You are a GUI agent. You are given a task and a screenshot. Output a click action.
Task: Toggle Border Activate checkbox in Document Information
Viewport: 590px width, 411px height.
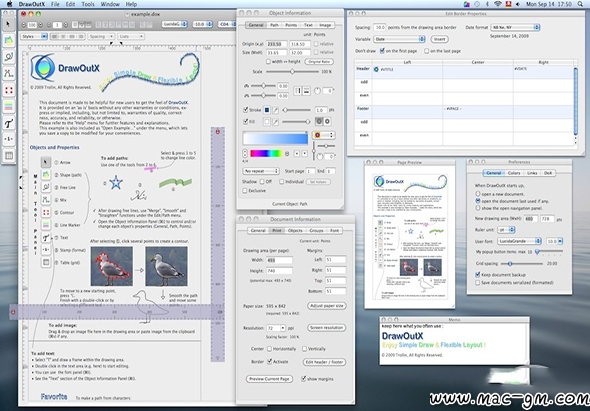pyautogui.click(x=269, y=362)
